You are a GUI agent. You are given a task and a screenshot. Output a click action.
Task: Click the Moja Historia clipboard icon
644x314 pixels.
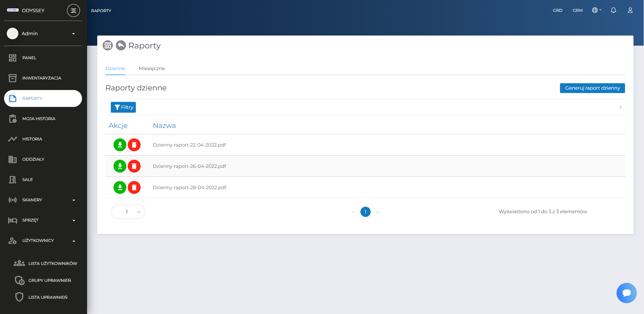(13, 119)
